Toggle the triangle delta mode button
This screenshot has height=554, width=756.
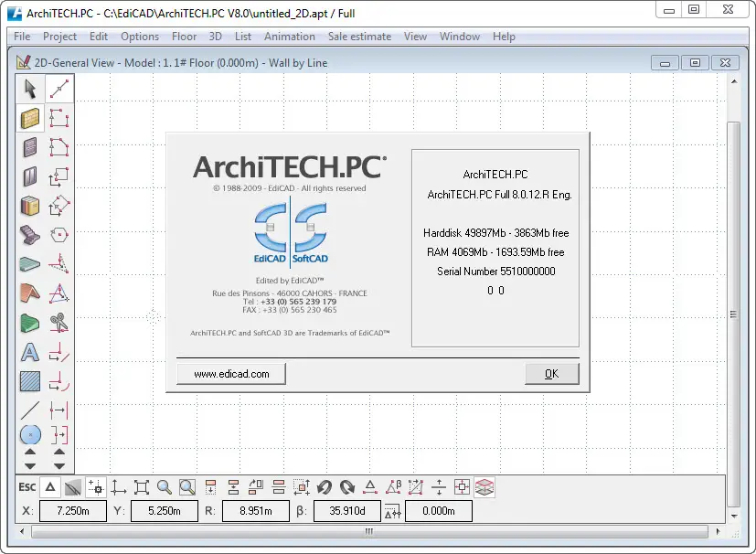(x=50, y=487)
